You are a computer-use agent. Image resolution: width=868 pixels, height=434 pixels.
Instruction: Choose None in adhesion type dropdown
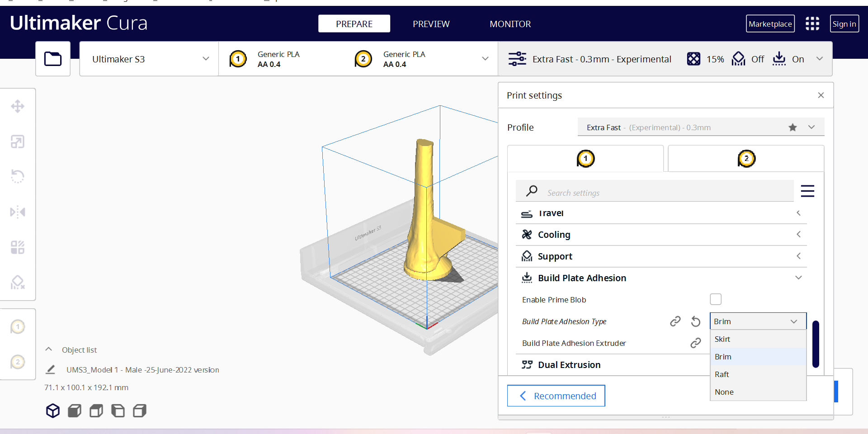[724, 392]
